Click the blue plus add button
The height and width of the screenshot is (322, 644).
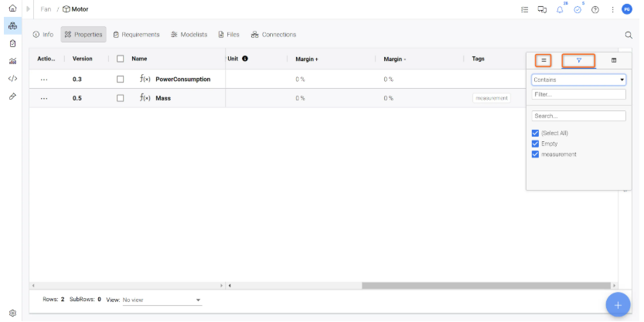click(618, 305)
